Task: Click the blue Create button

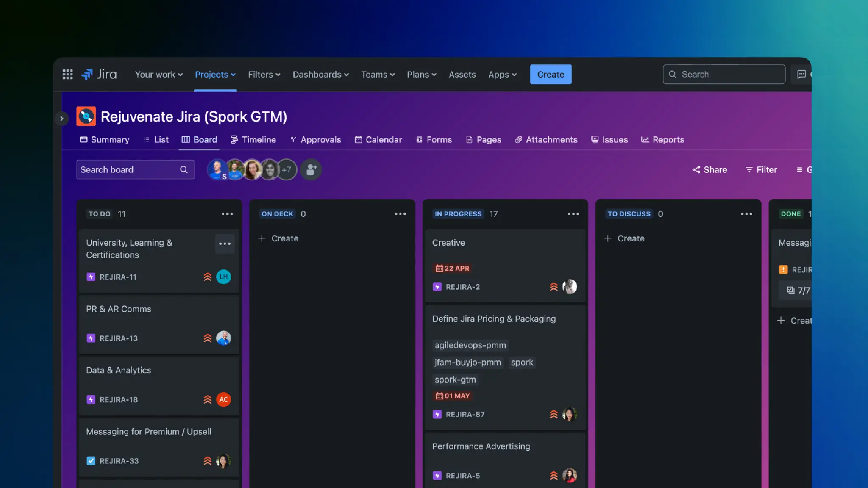Action: [551, 74]
